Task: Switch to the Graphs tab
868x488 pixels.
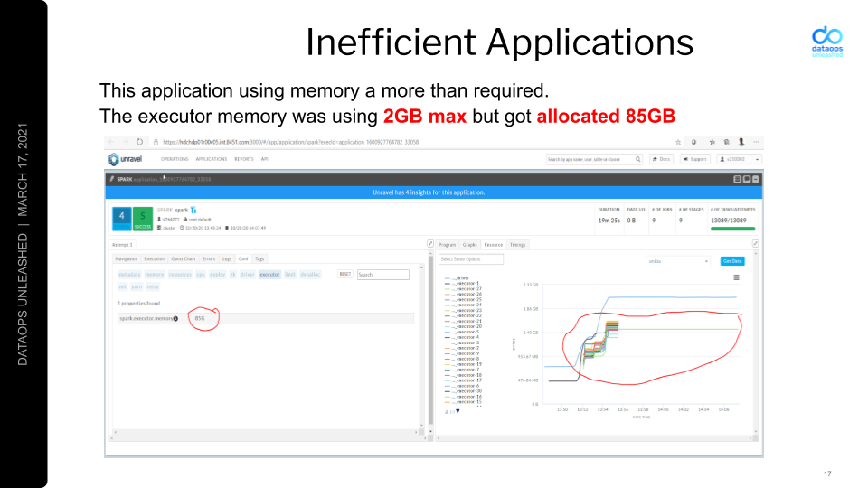Action: (470, 245)
